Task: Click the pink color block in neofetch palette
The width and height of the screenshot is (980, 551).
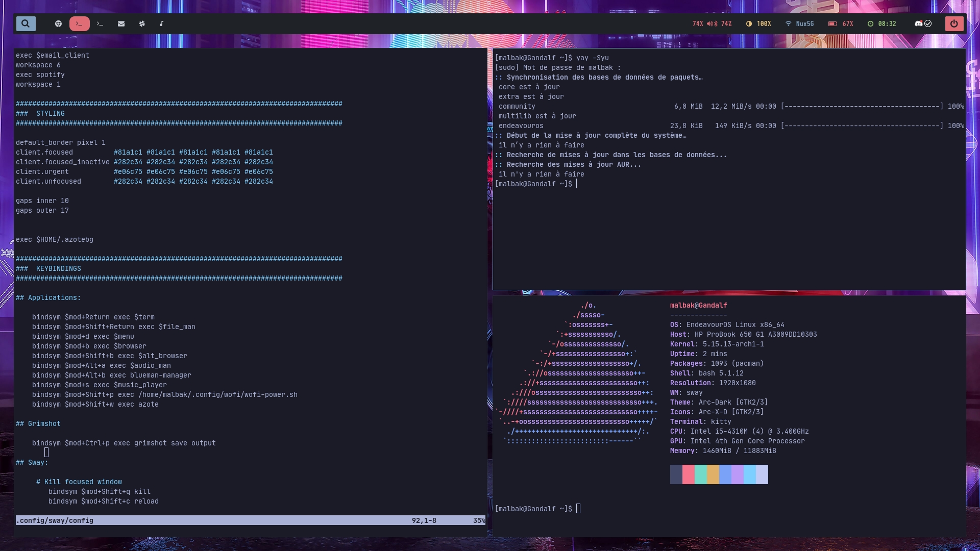Action: click(x=688, y=474)
